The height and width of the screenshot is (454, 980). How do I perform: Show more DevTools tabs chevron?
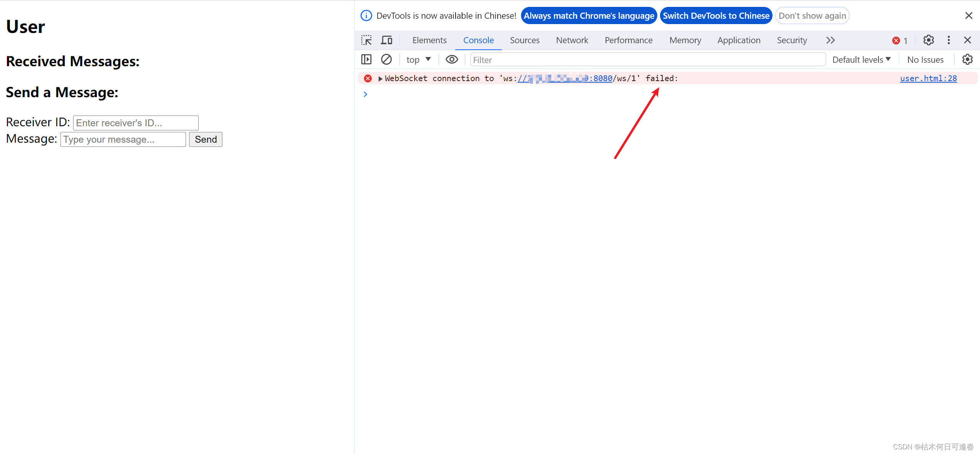tap(830, 40)
